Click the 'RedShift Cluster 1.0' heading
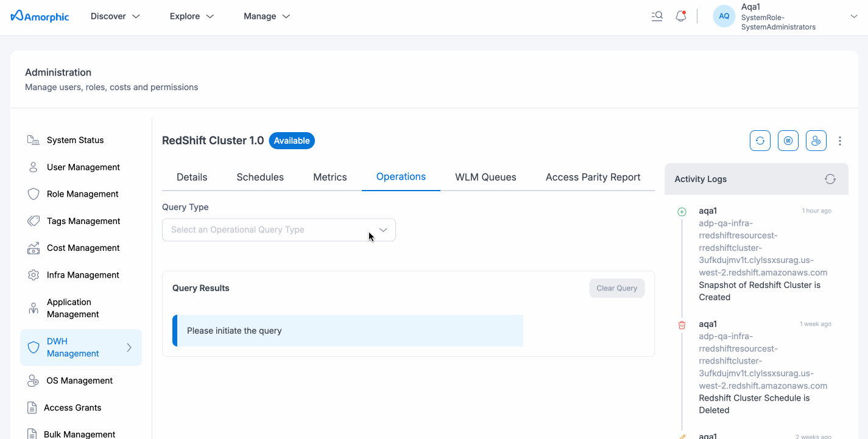868x439 pixels. [213, 141]
